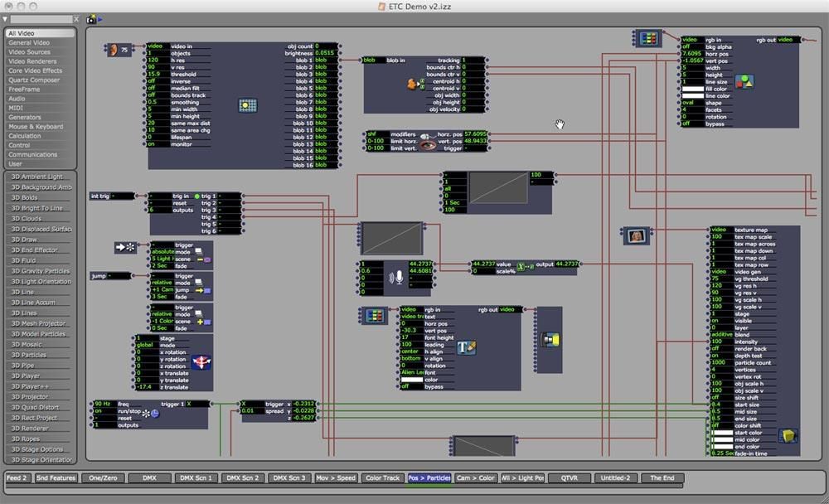
Task: Click the yellow cube 3D particles icon
Action: (x=788, y=436)
